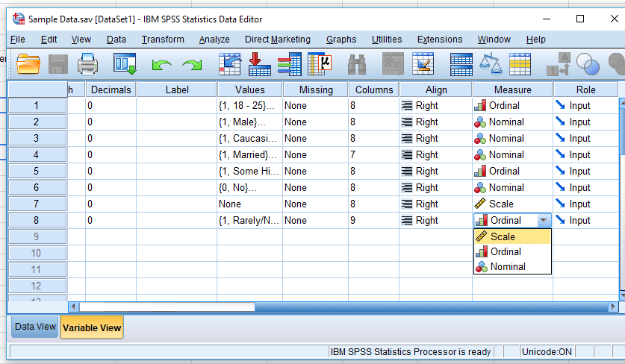Viewport: 625px width, 364px height.
Task: Open the Transform menu
Action: click(x=163, y=40)
